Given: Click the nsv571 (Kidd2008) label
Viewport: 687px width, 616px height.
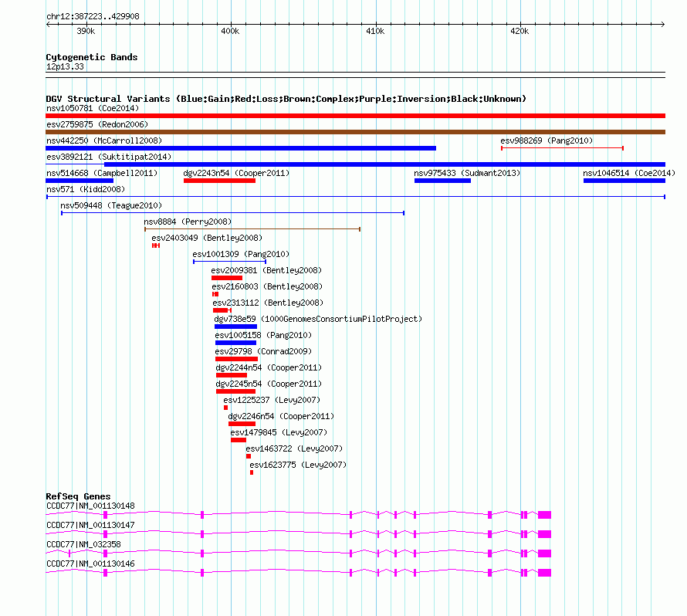Looking at the screenshot, I should pos(86,189).
